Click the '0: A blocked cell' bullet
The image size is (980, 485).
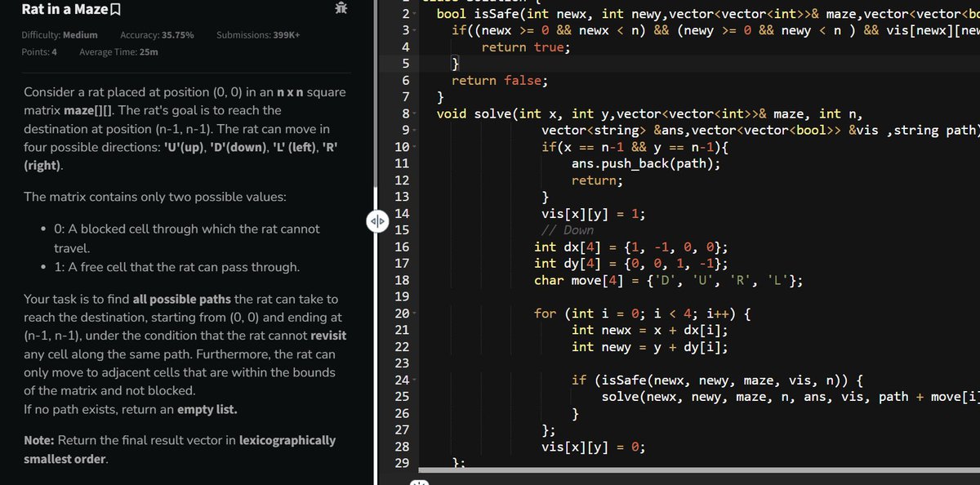(x=186, y=238)
